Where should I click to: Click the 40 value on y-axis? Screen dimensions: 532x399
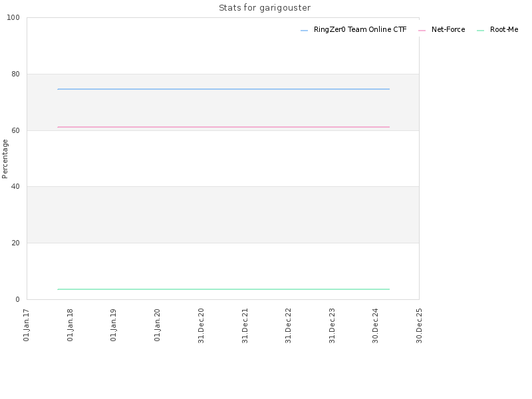point(15,187)
